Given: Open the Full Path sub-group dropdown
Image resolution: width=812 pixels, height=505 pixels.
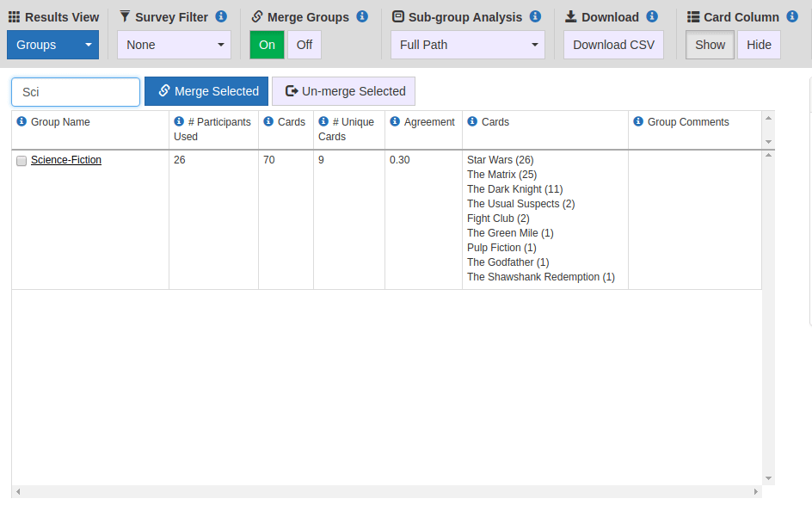Looking at the screenshot, I should pos(468,45).
